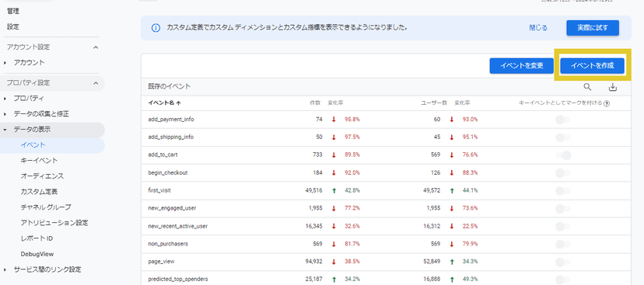The image size is (644, 285).
Task: Go to キーイベント in the sidebar
Action: tap(39, 160)
